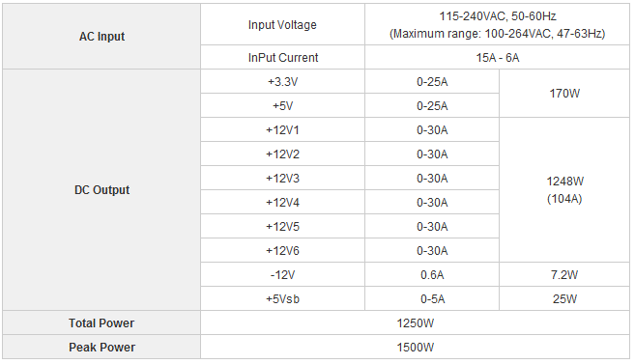Select the 1250W total power value

point(415,323)
